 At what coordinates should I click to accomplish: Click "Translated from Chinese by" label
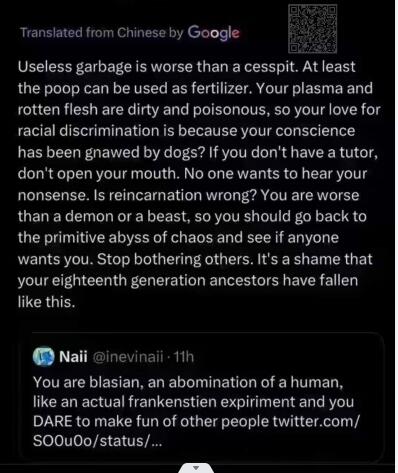coord(102,33)
